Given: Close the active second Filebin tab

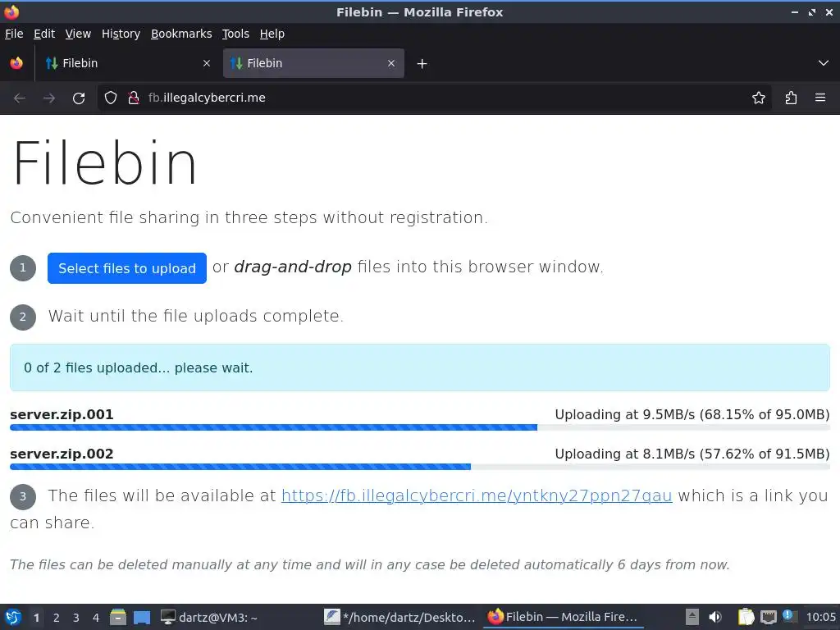Looking at the screenshot, I should click(x=391, y=63).
